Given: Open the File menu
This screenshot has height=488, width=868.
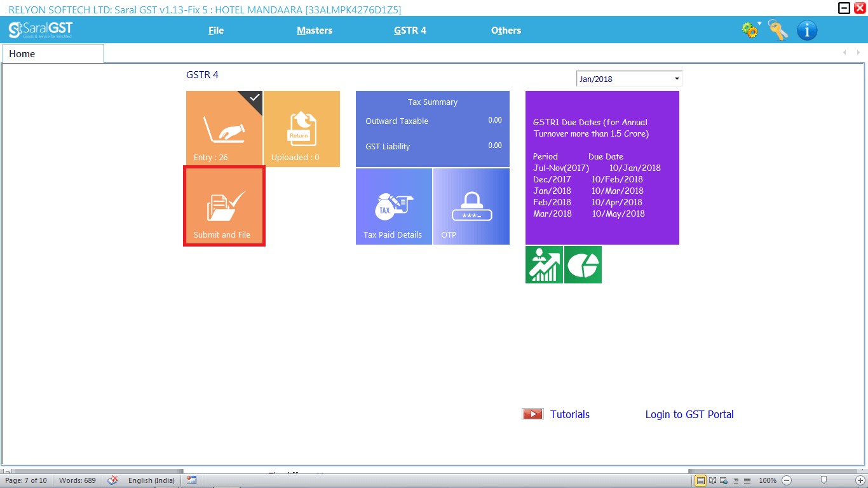Looking at the screenshot, I should (x=216, y=30).
